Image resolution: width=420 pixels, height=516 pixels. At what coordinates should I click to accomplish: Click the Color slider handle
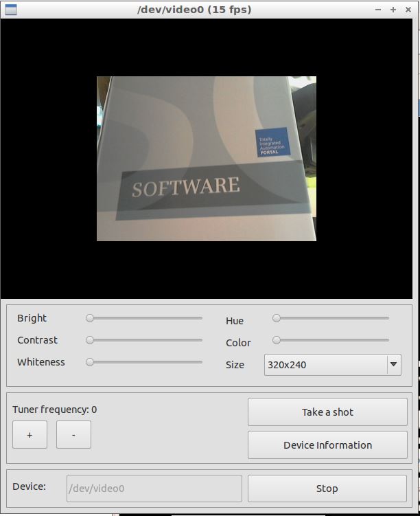277,340
